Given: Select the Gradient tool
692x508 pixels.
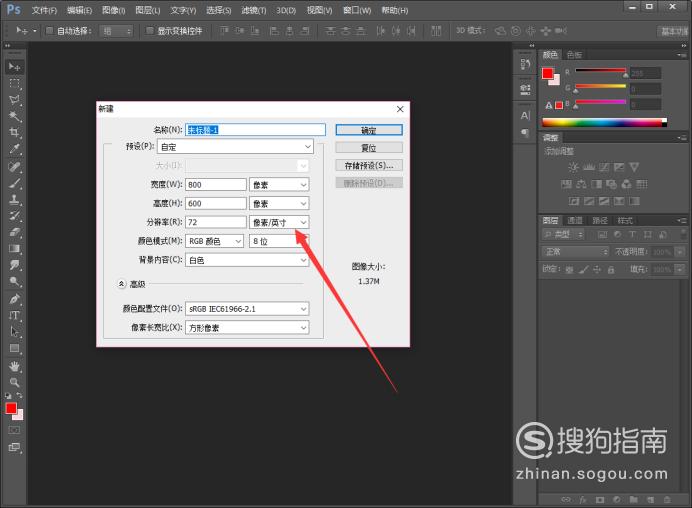Looking at the screenshot, I should tap(14, 248).
